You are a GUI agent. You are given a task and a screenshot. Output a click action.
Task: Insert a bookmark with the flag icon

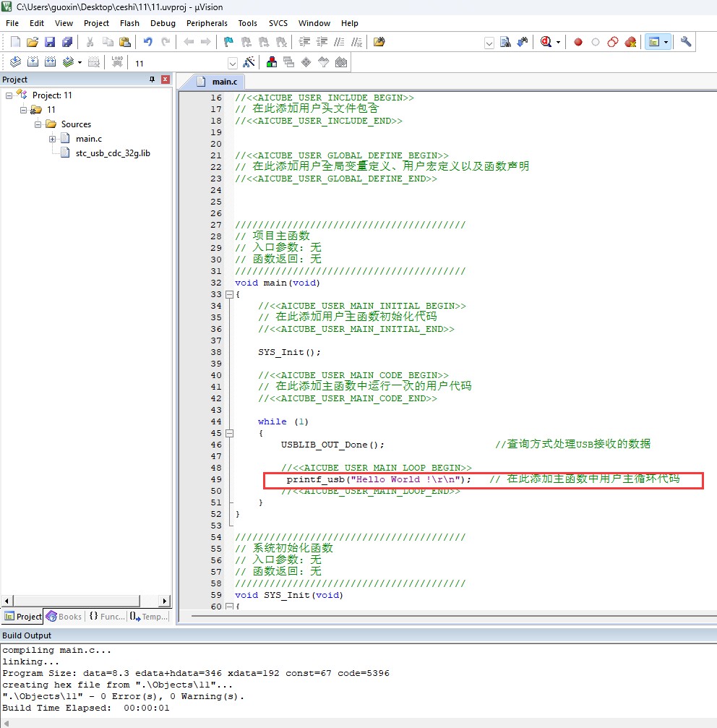[x=228, y=42]
